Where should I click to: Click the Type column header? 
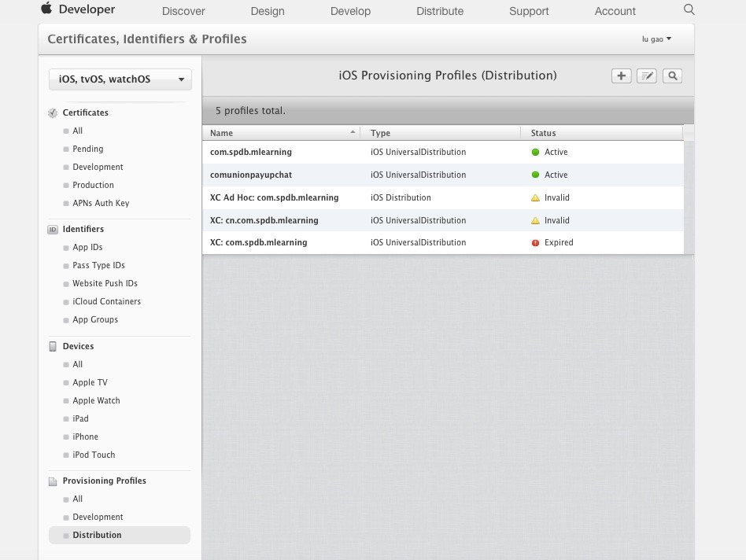point(440,133)
